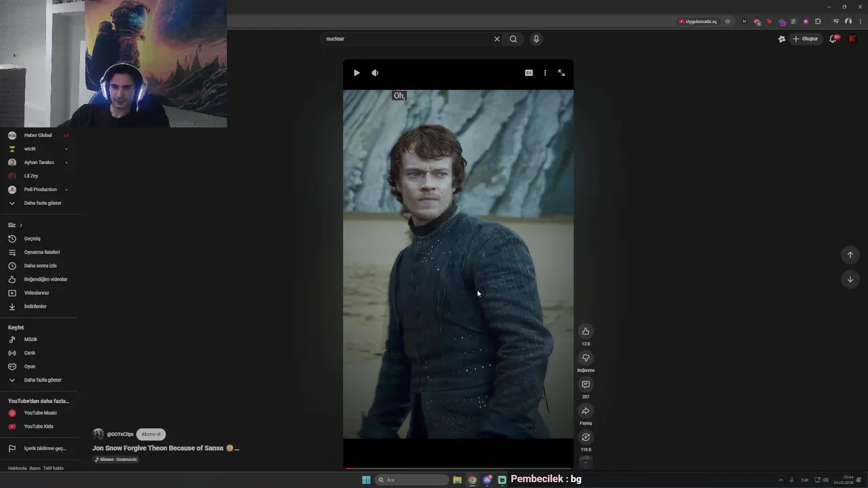Click Hakkında footer link
This screenshot has width=868, height=488.
click(17, 468)
